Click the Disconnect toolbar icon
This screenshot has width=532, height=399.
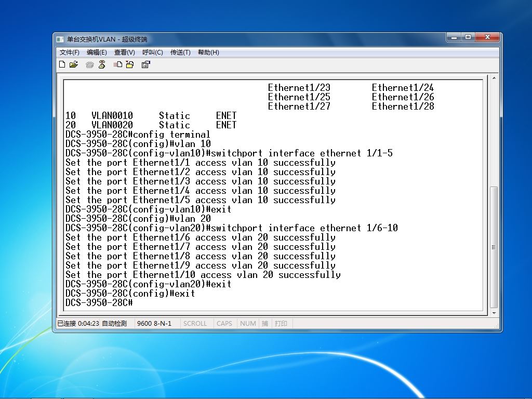click(102, 64)
